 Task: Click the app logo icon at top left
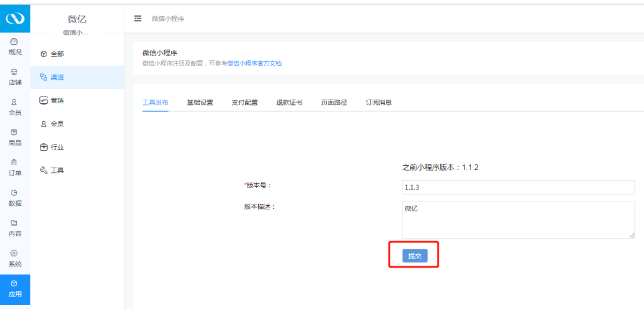click(x=15, y=18)
